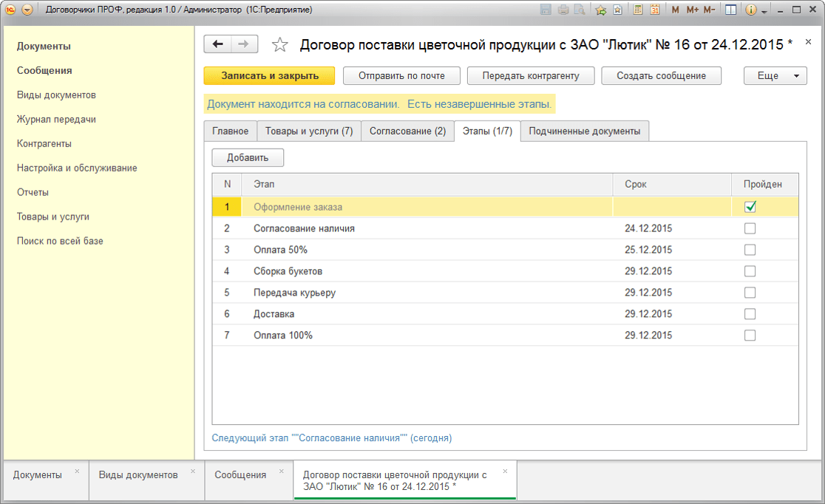Expand the Еще dropdown menu
This screenshot has height=504, width=825.
click(x=775, y=76)
